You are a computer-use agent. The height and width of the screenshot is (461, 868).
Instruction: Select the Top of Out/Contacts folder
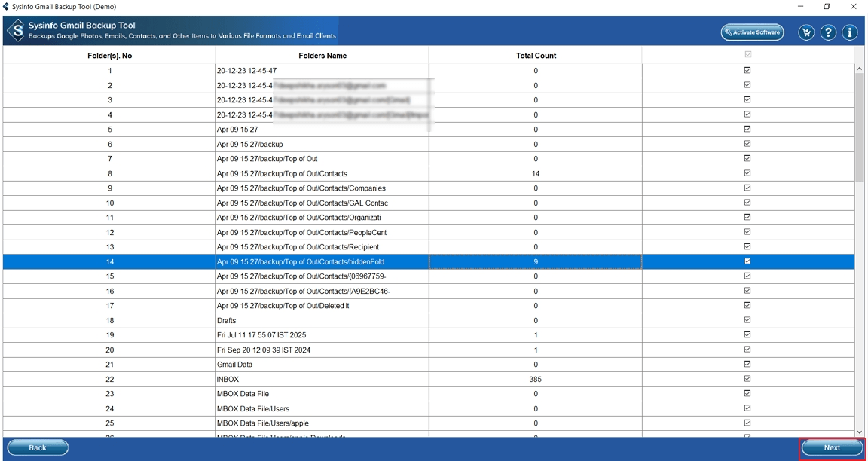282,173
